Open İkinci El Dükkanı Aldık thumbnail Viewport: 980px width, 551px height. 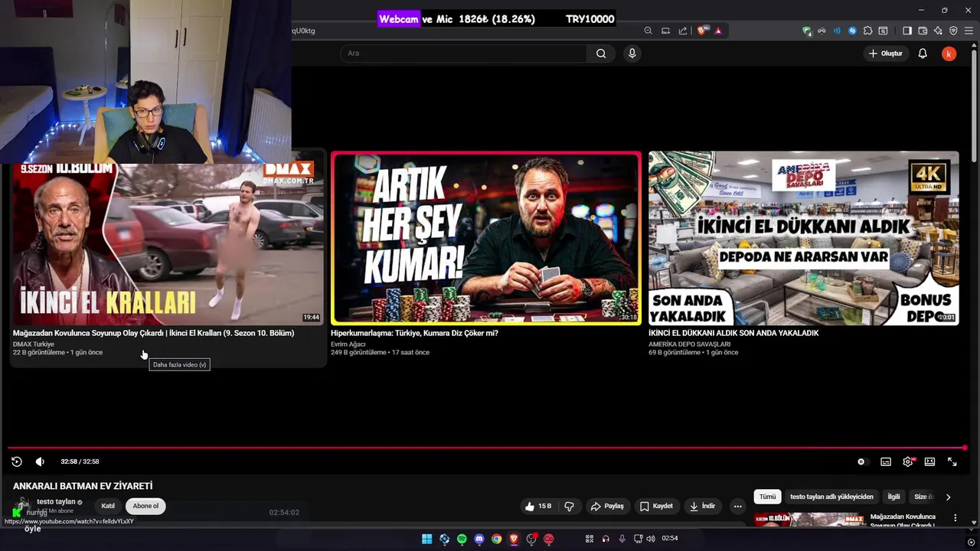803,238
